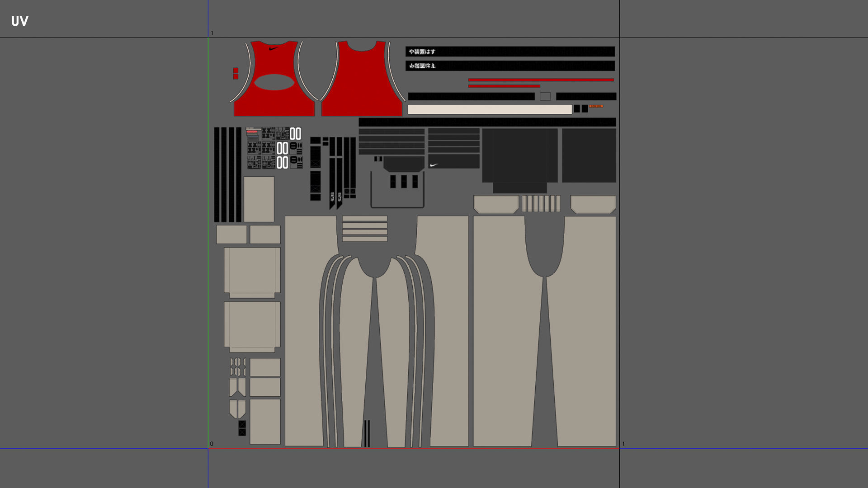Viewport: 868px width, 488px height.
Task: Click the white Nike swoosh on dark panel
Action: 434,165
